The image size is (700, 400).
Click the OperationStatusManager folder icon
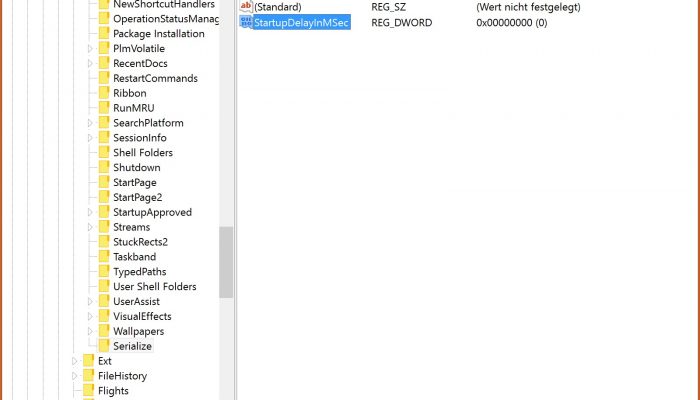point(104,19)
